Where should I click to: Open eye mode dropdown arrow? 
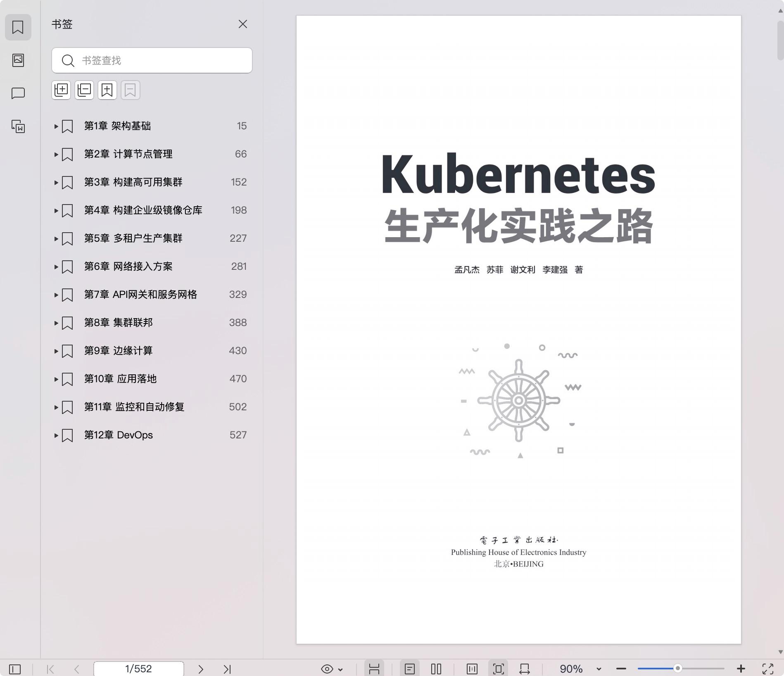pyautogui.click(x=340, y=669)
